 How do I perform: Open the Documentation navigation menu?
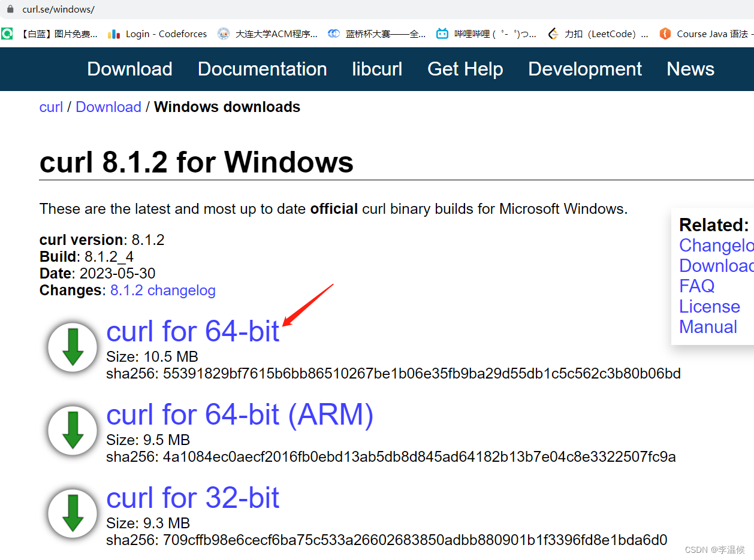click(x=263, y=69)
